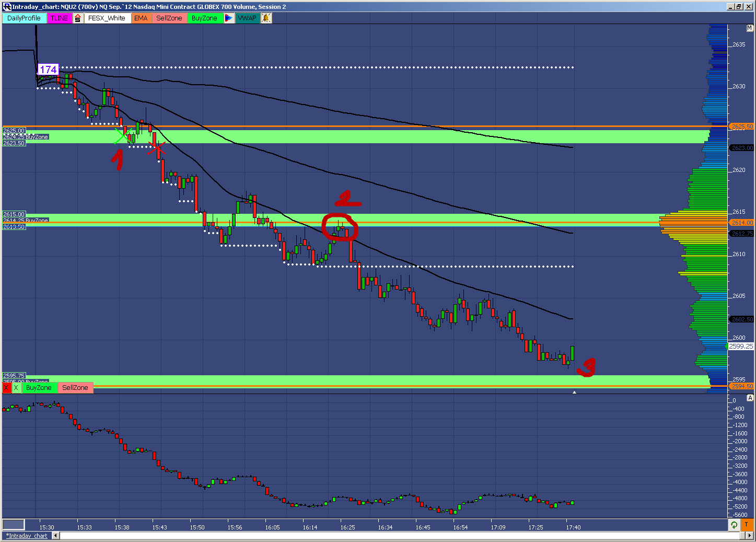Screen dimensions: 756x542
Task: Click the 2595.75 zone label at left
Action: pyautogui.click(x=14, y=376)
